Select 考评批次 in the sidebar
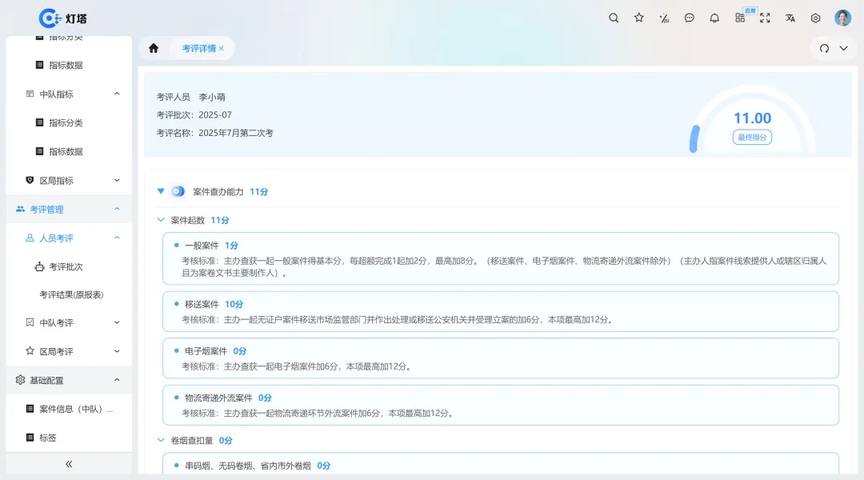 point(65,267)
